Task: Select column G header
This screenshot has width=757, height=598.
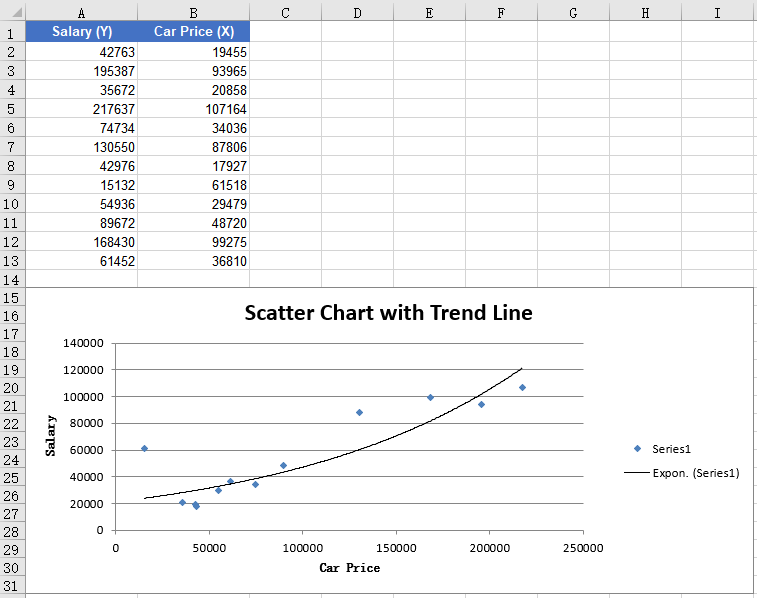Action: [x=573, y=13]
